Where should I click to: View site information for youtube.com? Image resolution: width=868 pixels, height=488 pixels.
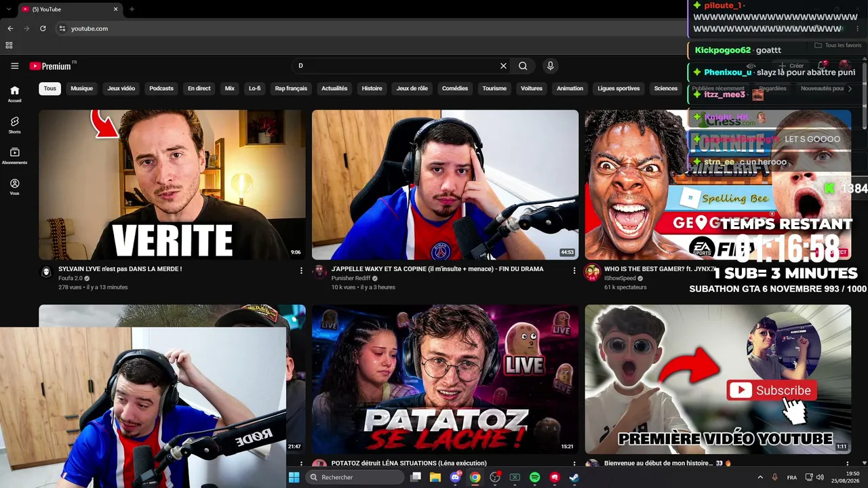62,28
